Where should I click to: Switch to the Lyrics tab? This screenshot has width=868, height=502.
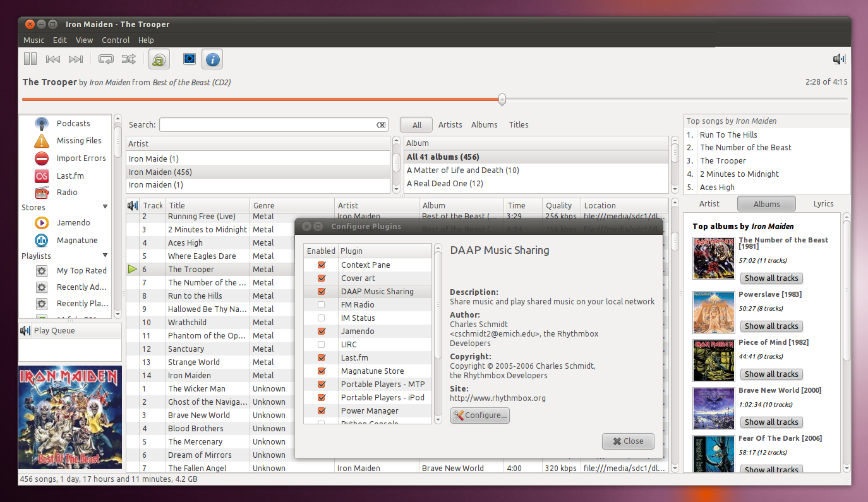(x=824, y=204)
